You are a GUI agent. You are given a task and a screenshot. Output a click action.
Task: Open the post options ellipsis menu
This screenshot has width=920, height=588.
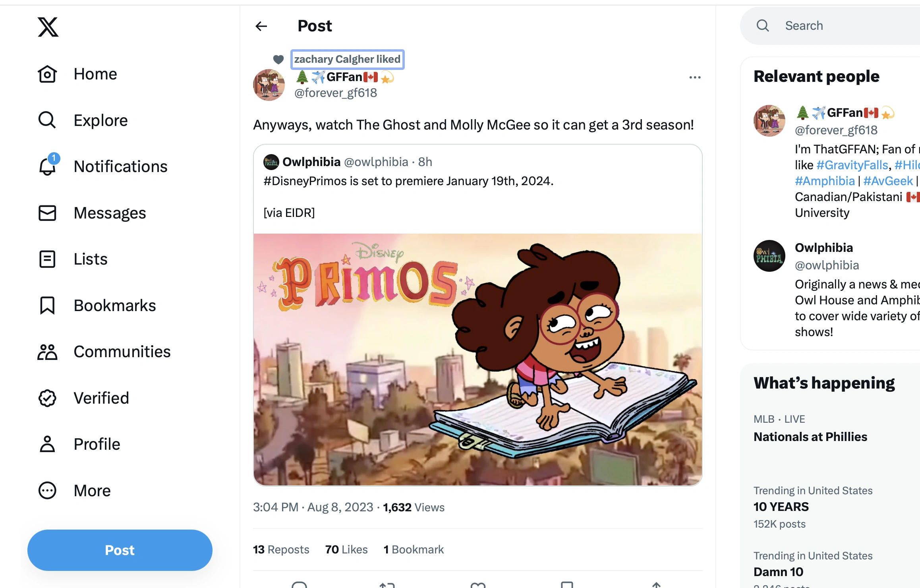tap(695, 77)
